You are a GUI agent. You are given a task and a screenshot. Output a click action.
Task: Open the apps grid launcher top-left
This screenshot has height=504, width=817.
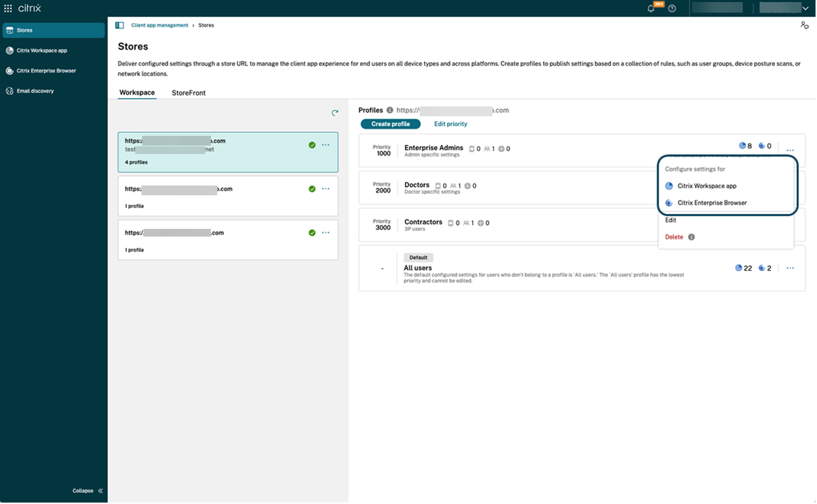(8, 8)
